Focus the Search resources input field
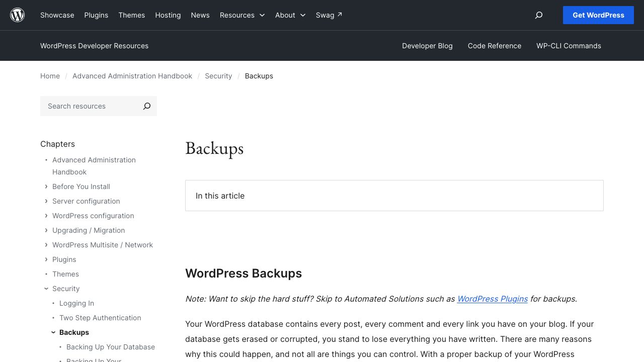The image size is (644, 362). point(89,106)
